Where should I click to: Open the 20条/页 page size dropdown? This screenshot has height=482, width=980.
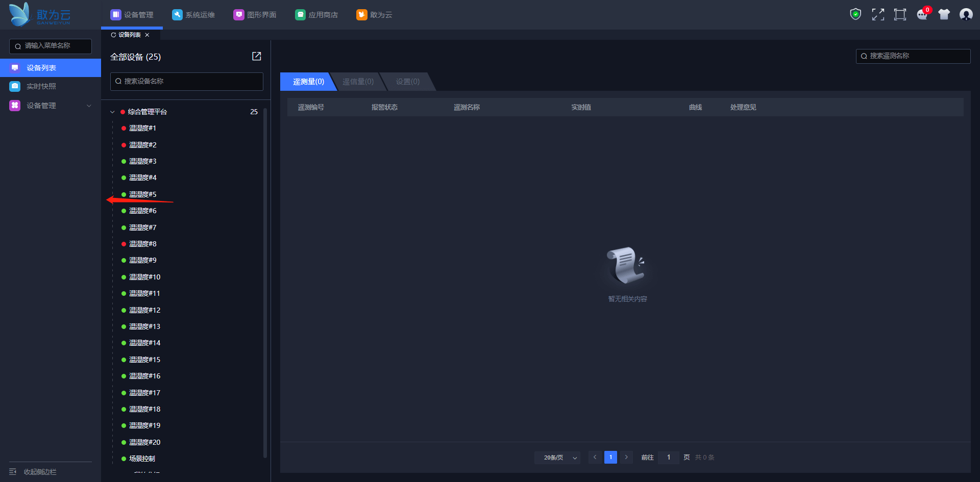pos(557,458)
